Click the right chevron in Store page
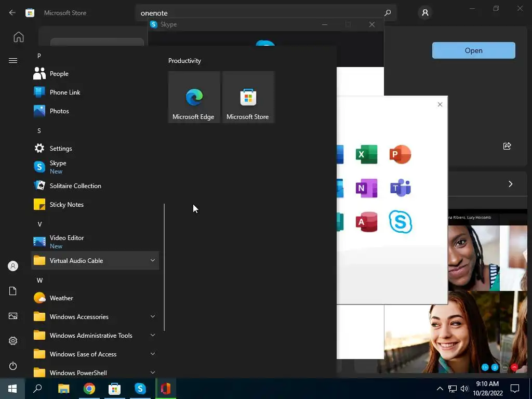Screen dimensions: 532x399 pos(510,184)
